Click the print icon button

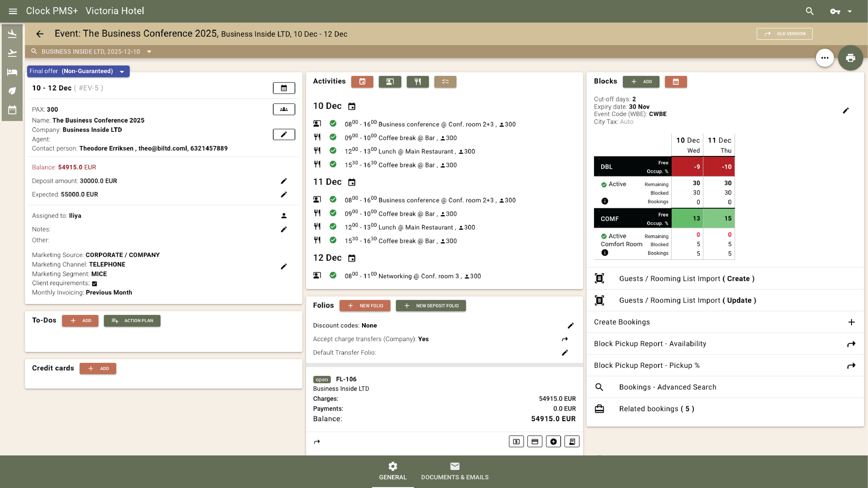tap(850, 58)
